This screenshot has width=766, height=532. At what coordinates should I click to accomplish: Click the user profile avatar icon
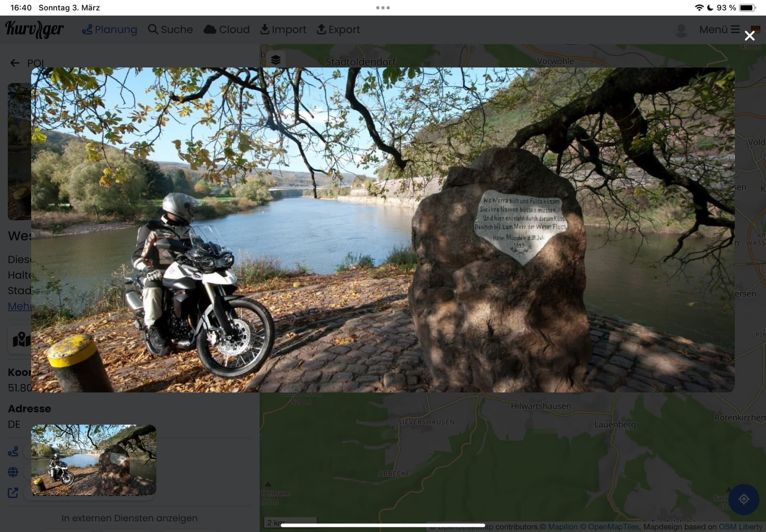coord(681,30)
